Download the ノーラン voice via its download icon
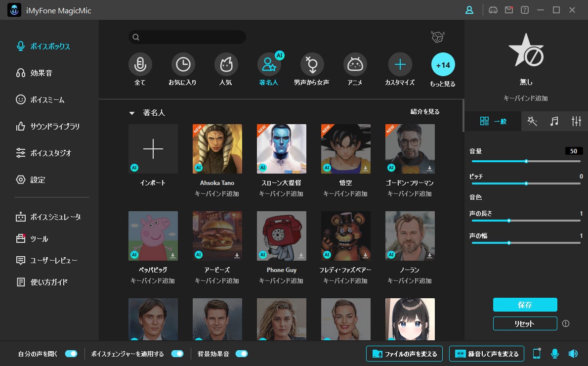Screen dimensions: 588x366 (429, 256)
